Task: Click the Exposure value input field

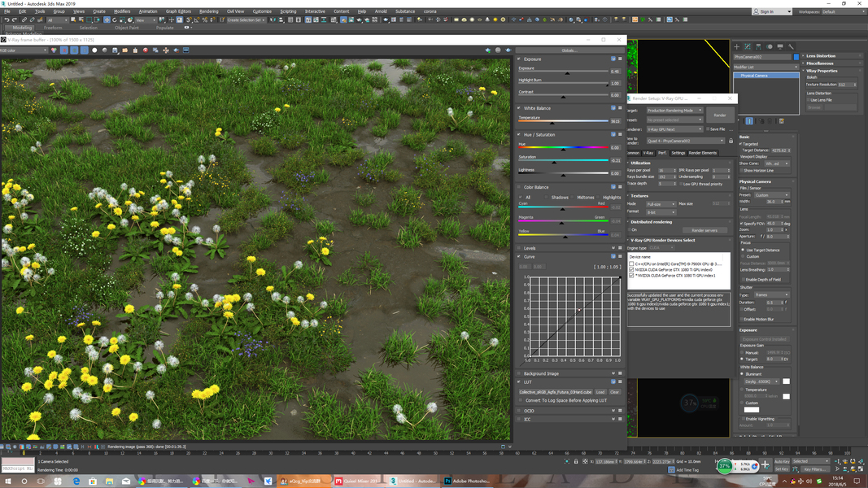Action: tap(615, 72)
